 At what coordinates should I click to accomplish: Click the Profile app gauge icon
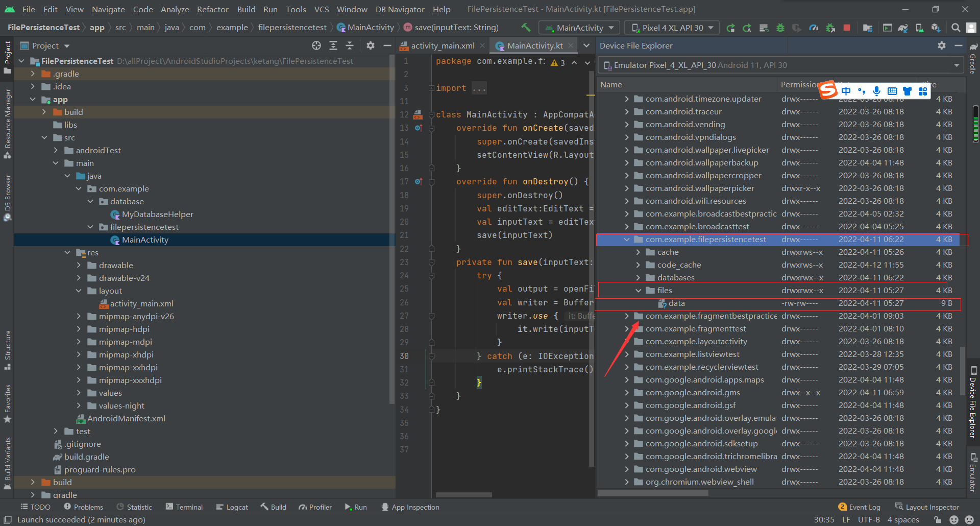814,28
